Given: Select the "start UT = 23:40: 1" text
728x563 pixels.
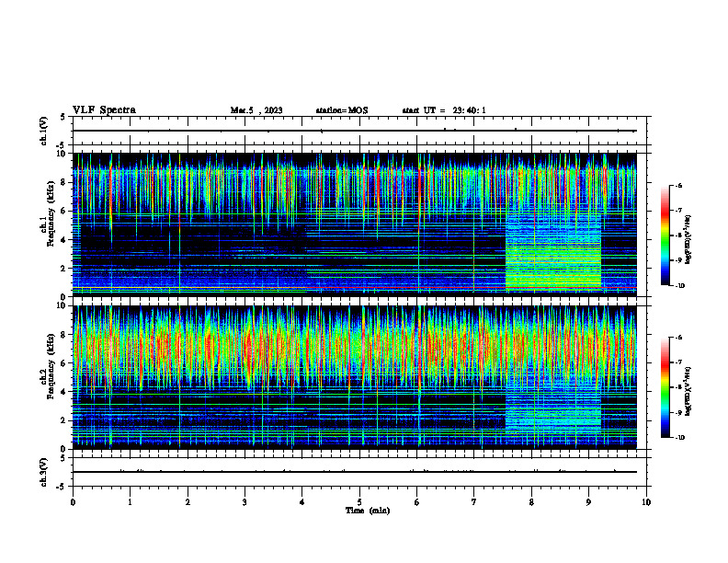Looking at the screenshot, I should tap(444, 110).
